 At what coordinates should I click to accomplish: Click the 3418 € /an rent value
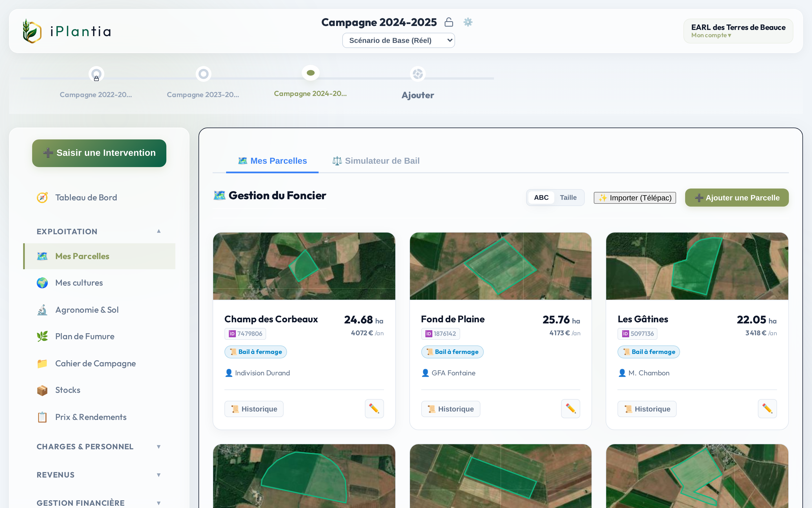(x=761, y=333)
